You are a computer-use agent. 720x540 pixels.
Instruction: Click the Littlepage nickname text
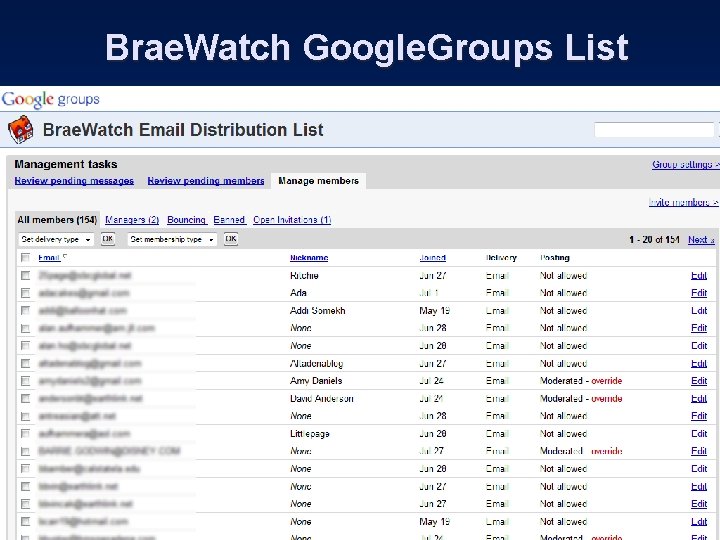click(x=309, y=434)
